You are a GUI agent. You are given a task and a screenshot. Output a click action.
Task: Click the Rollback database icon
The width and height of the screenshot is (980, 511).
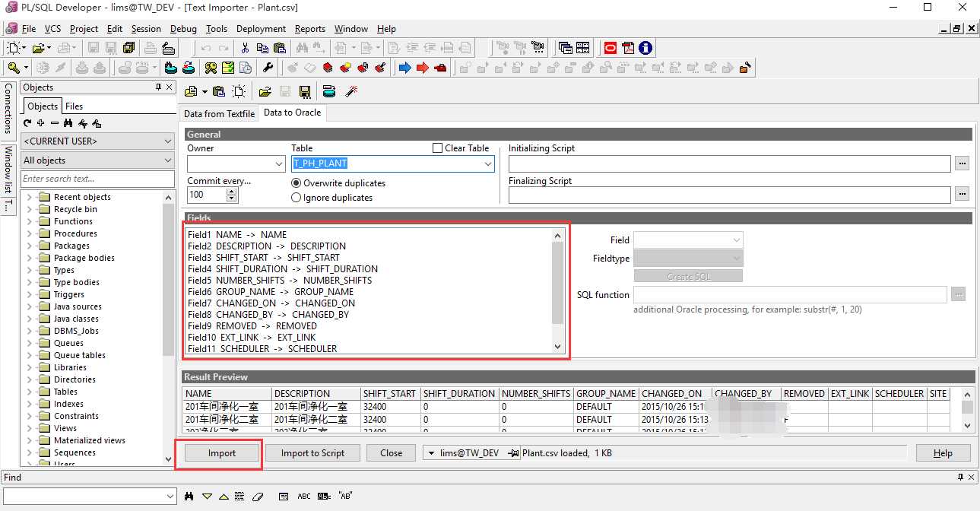99,68
